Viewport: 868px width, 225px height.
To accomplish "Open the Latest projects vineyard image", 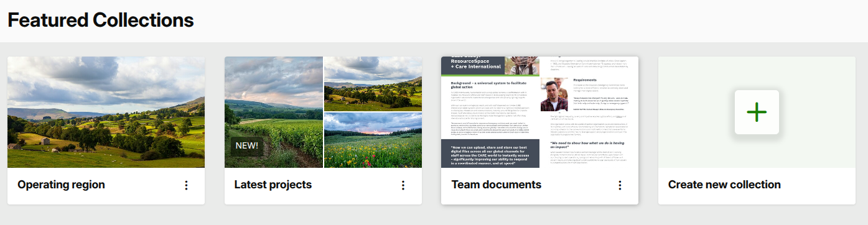I will [274, 112].
